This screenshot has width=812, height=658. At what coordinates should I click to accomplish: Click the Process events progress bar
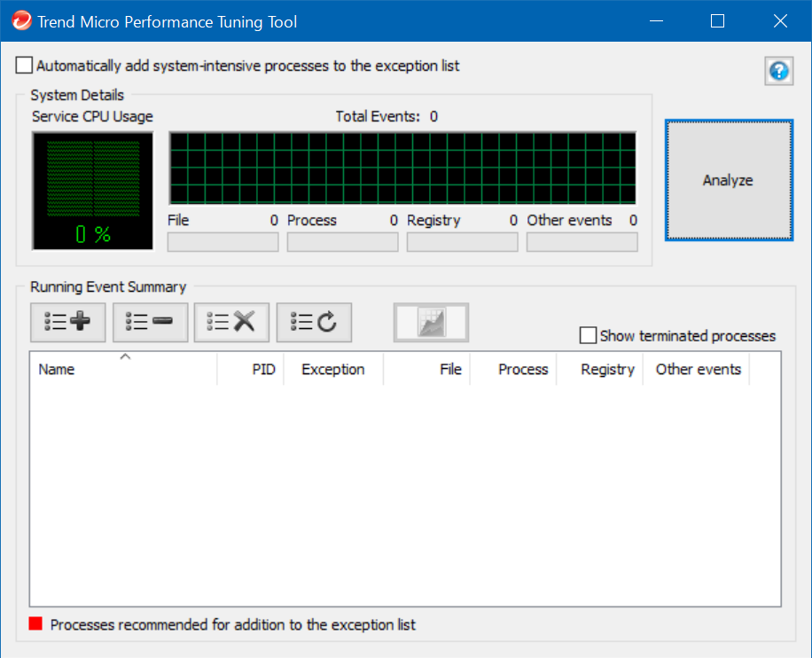[343, 242]
